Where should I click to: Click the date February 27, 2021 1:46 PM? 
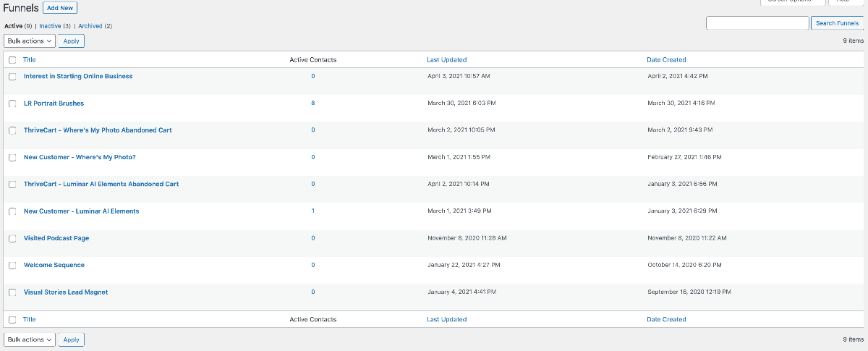tap(684, 157)
